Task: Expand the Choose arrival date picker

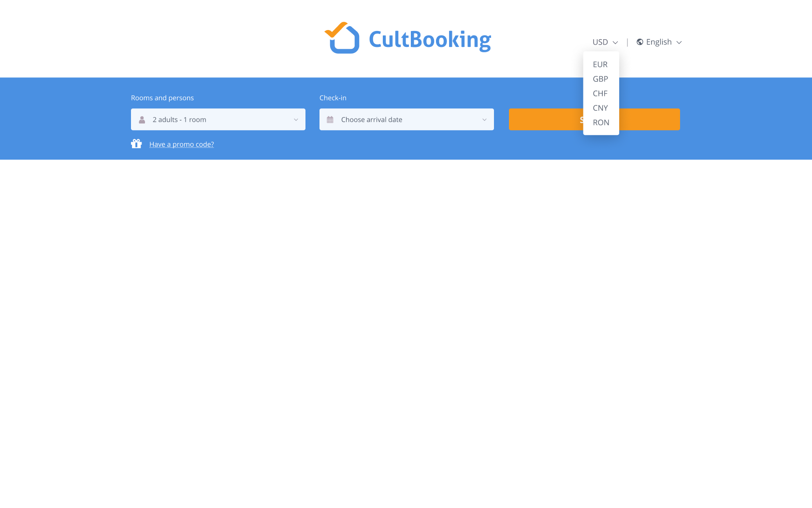Action: point(406,119)
